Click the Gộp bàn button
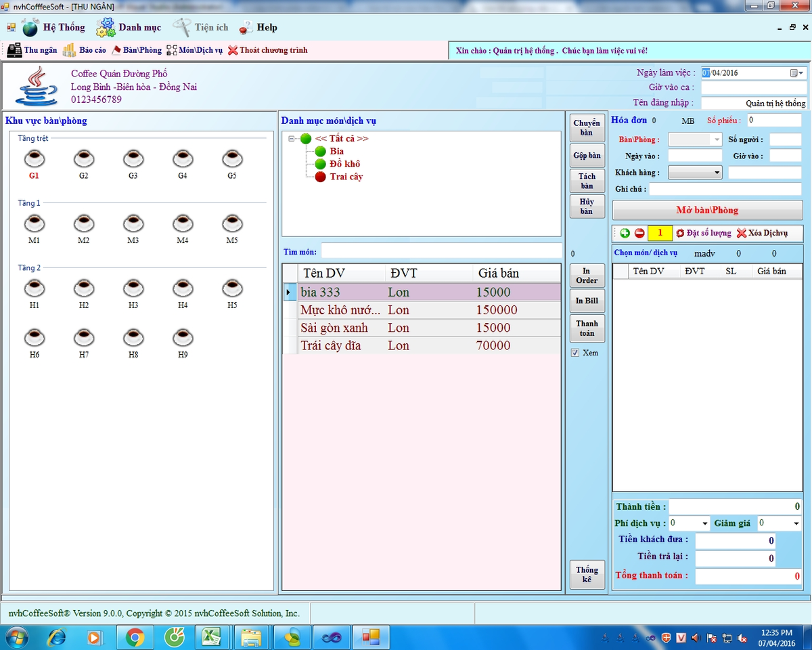812x650 pixels. coord(587,156)
